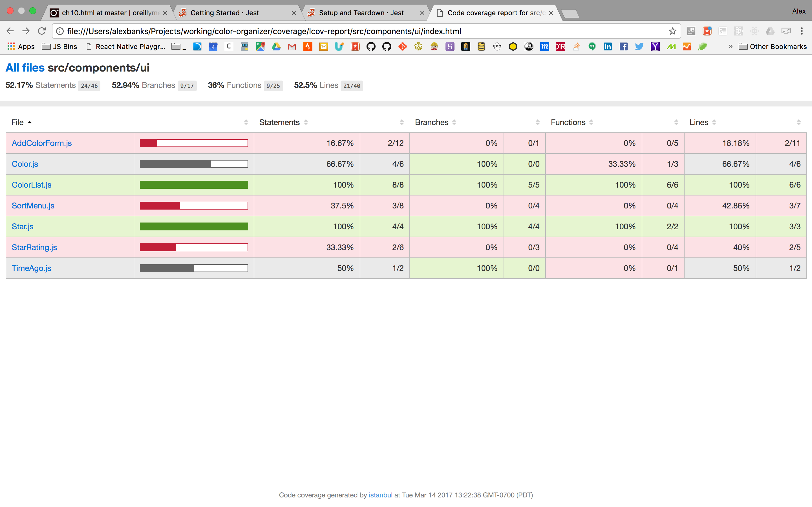Open the Yahoo bookmark icon
This screenshot has width=812, height=507.
(655, 46)
